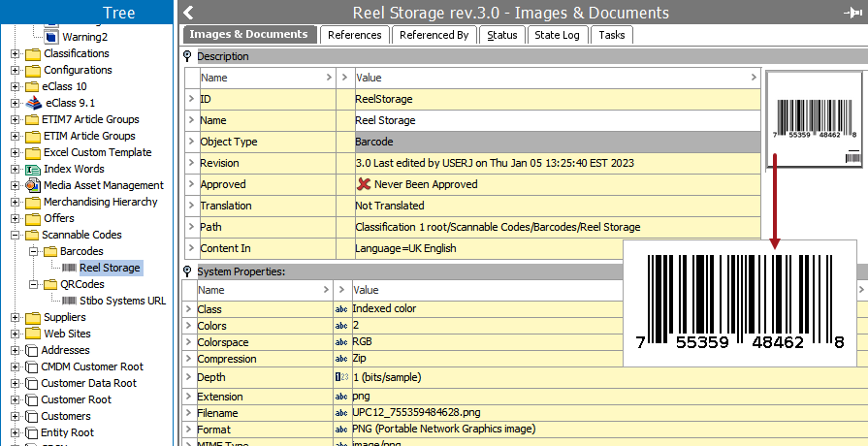The image size is (868, 446).
Task: Expand the Revision row arrow
Action: pos(190,163)
